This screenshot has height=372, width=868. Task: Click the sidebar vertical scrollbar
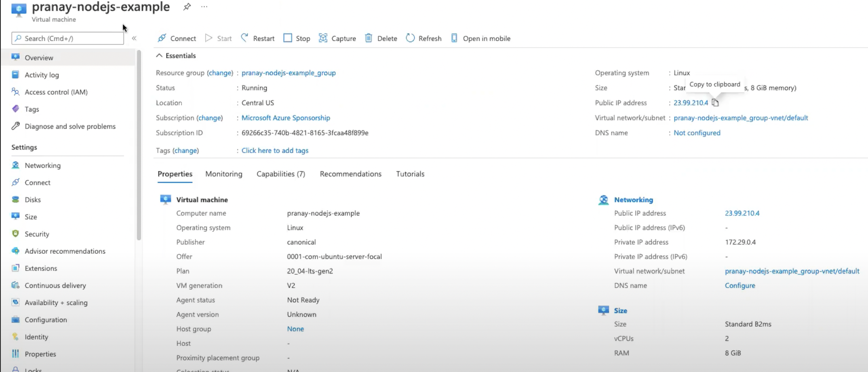pyautogui.click(x=139, y=146)
